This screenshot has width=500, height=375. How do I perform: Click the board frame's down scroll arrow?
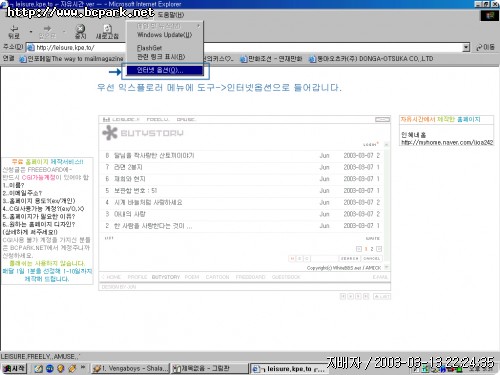tap(386, 267)
